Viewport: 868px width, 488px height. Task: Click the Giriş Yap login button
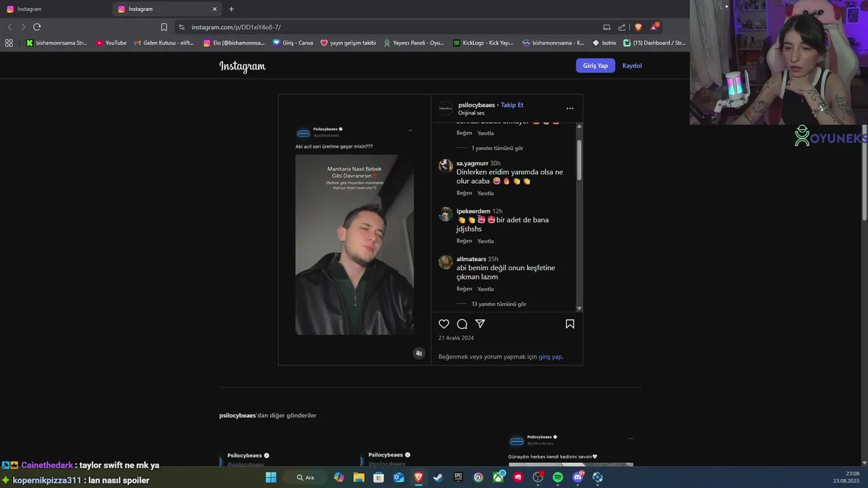click(x=595, y=66)
